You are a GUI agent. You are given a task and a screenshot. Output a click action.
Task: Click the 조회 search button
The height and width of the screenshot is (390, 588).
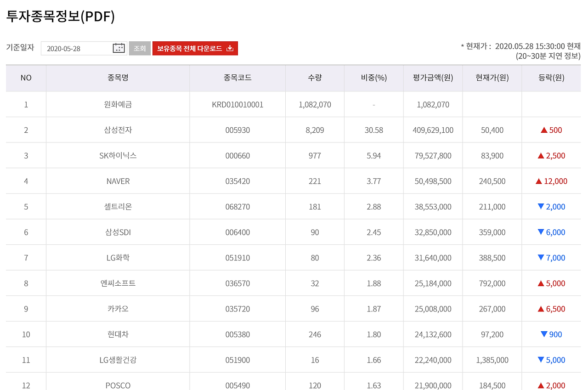[140, 48]
